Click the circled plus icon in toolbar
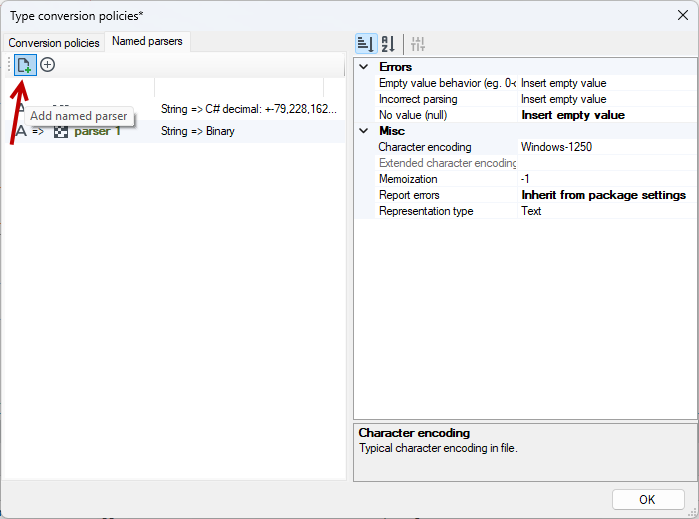This screenshot has height=519, width=699. (x=48, y=65)
